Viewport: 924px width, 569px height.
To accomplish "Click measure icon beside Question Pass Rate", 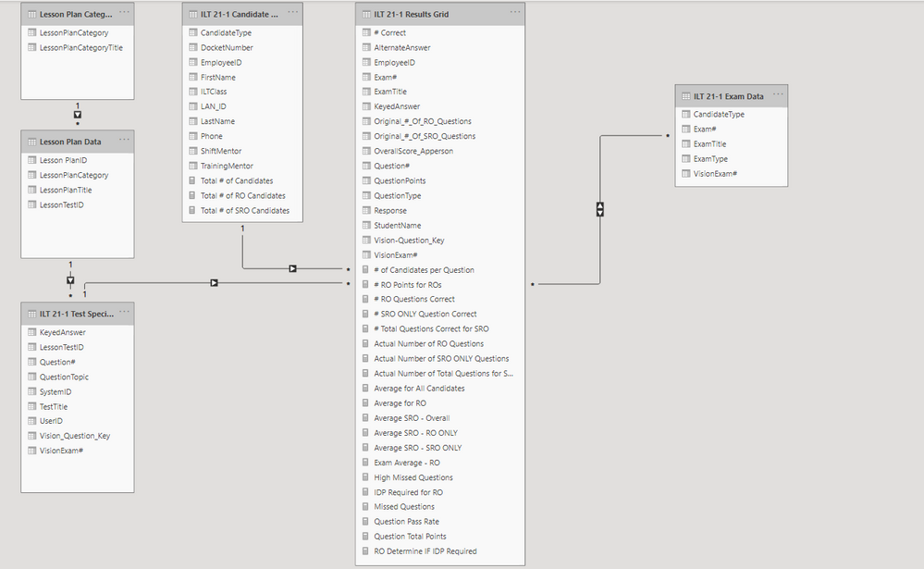I will click(x=366, y=521).
